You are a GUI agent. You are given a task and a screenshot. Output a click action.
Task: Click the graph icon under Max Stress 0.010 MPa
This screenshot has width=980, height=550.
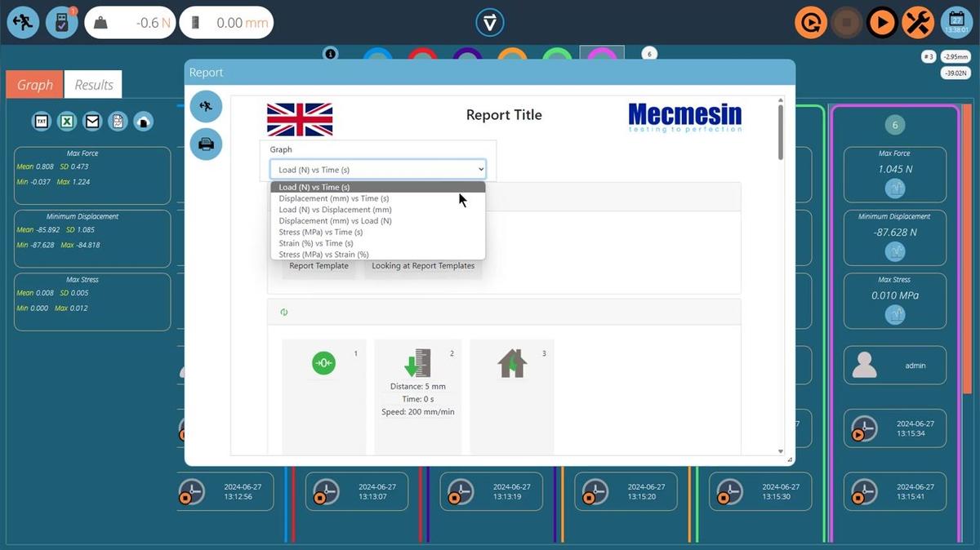(x=895, y=314)
